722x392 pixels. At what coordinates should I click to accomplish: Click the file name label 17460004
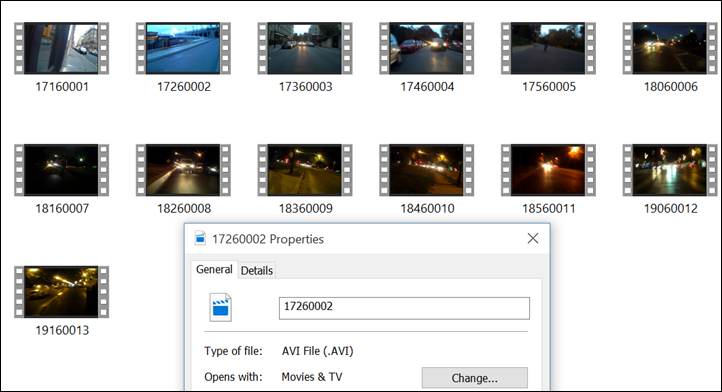pos(427,87)
